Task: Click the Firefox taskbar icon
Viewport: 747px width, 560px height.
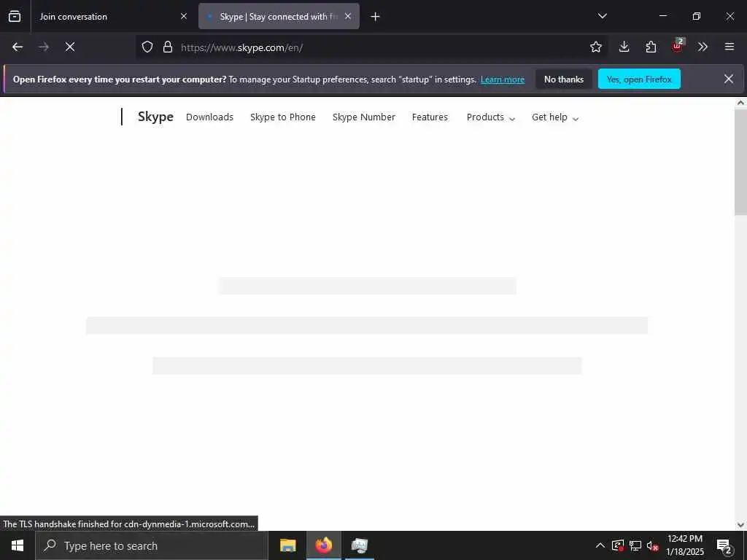Action: (323, 545)
